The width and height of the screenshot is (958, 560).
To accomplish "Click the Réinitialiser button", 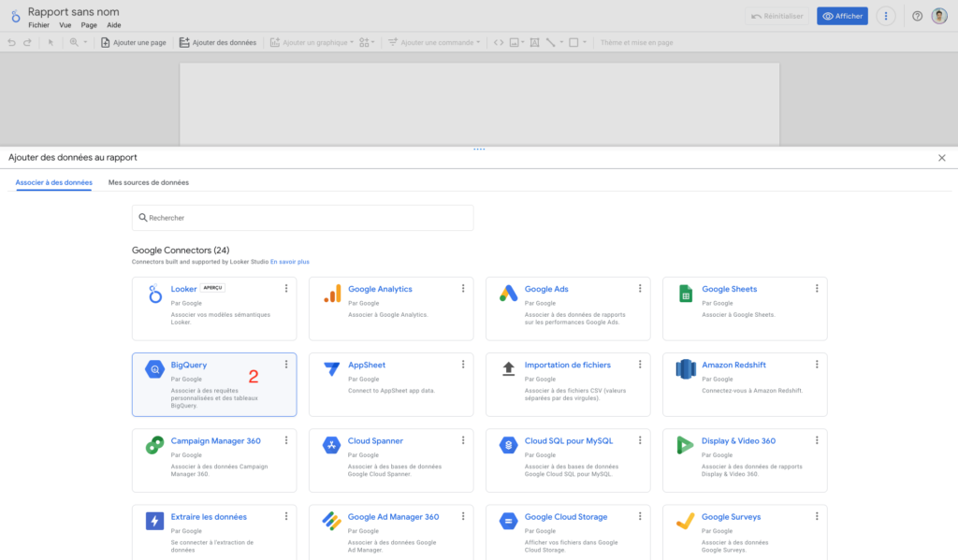I will (x=777, y=17).
